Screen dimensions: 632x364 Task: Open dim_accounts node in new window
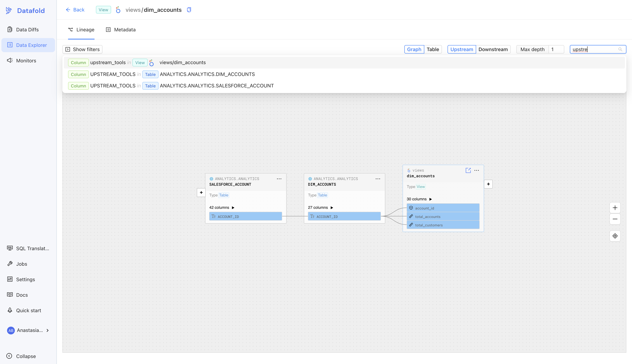(468, 170)
